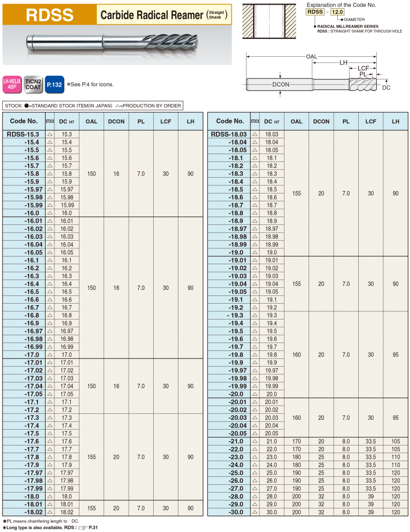Select the -15.99 code cell
The width and height of the screenshot is (410, 532).
(x=24, y=205)
